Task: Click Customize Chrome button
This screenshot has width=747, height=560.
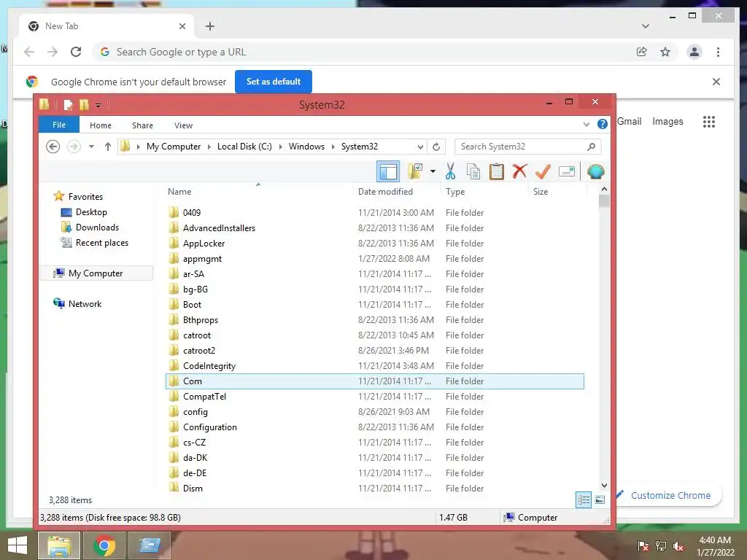Action: pyautogui.click(x=670, y=495)
